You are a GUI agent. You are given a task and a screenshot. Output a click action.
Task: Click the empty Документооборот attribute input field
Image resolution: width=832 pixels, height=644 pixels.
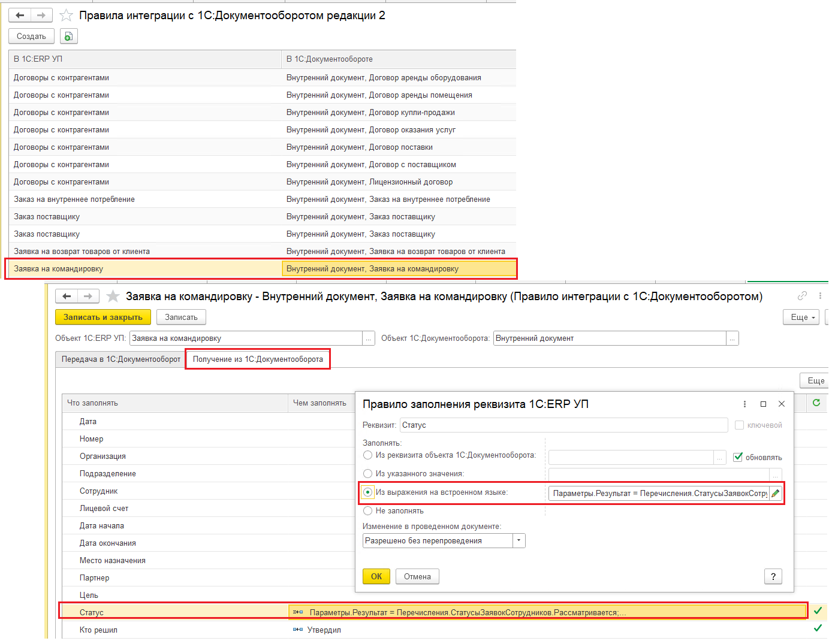[x=631, y=457]
